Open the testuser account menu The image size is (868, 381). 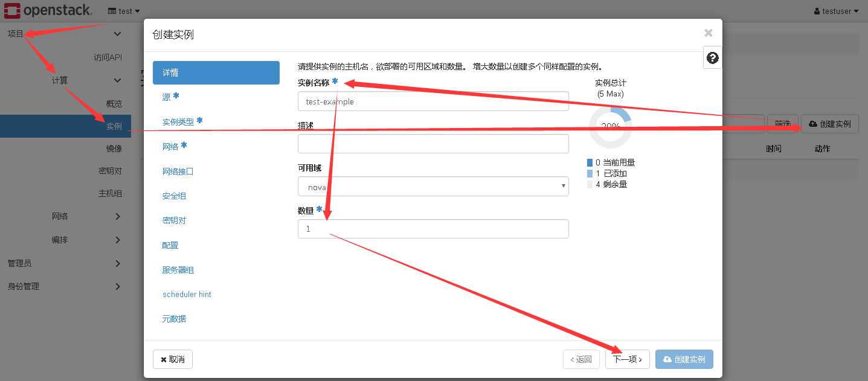point(836,10)
